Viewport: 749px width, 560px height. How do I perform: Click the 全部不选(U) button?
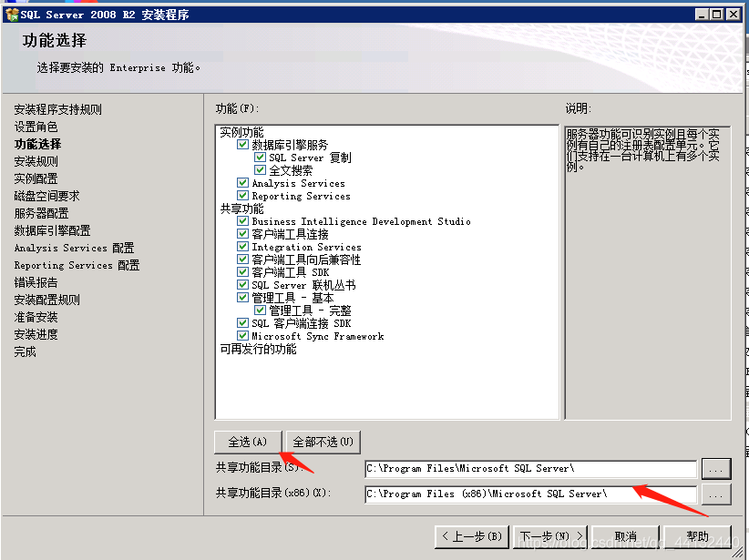[x=323, y=442]
